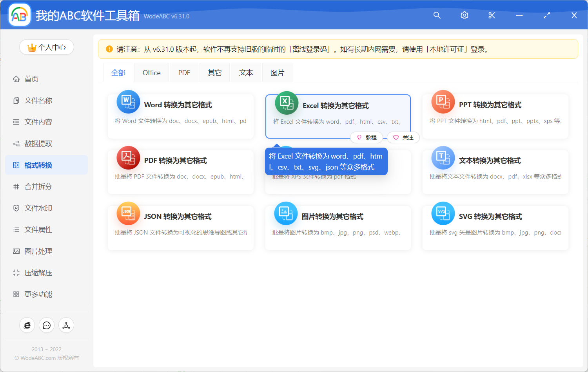This screenshot has height=372, width=588.
Task: Open 个人中心 at the top left
Action: (x=46, y=47)
